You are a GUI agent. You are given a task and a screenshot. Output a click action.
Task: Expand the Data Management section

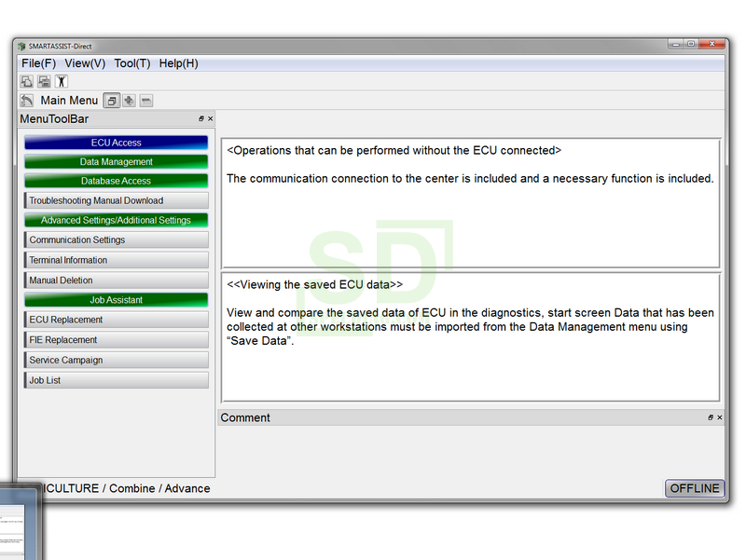117,162
